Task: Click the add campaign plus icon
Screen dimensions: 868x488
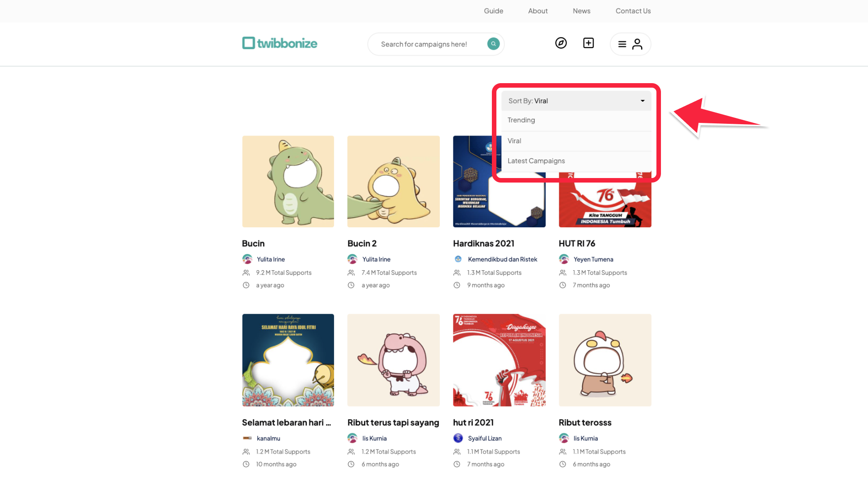Action: click(x=589, y=42)
